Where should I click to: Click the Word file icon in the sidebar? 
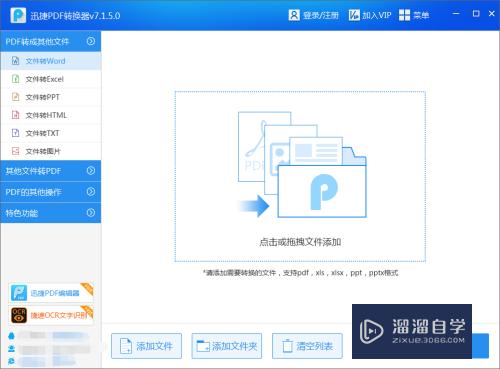[15, 61]
